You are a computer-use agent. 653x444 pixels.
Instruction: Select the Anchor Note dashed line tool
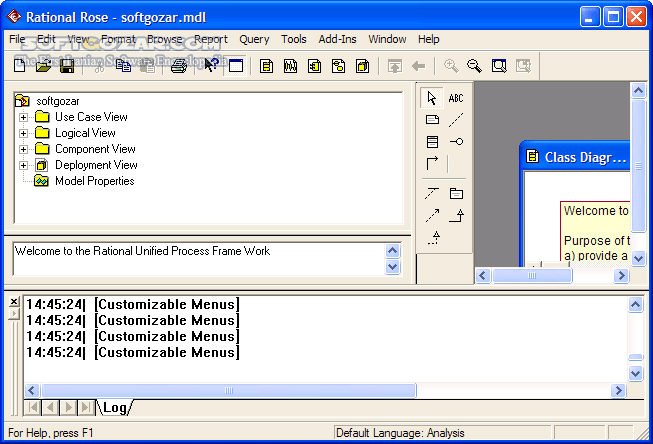(x=456, y=120)
